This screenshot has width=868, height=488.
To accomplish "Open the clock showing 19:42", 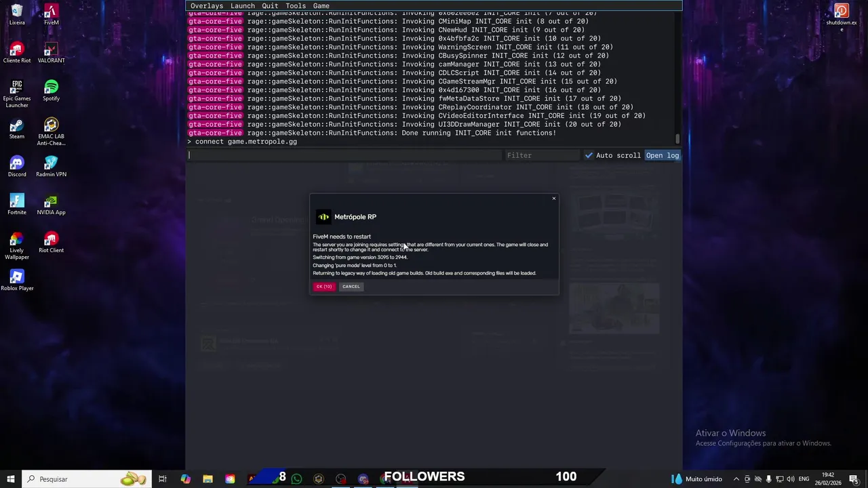I will pyautogui.click(x=828, y=479).
